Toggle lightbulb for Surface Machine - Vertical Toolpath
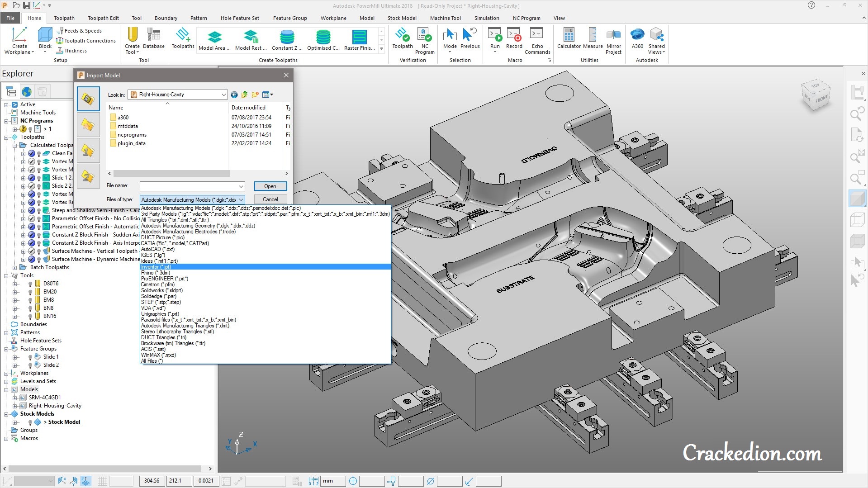868x488 pixels. coord(39,251)
